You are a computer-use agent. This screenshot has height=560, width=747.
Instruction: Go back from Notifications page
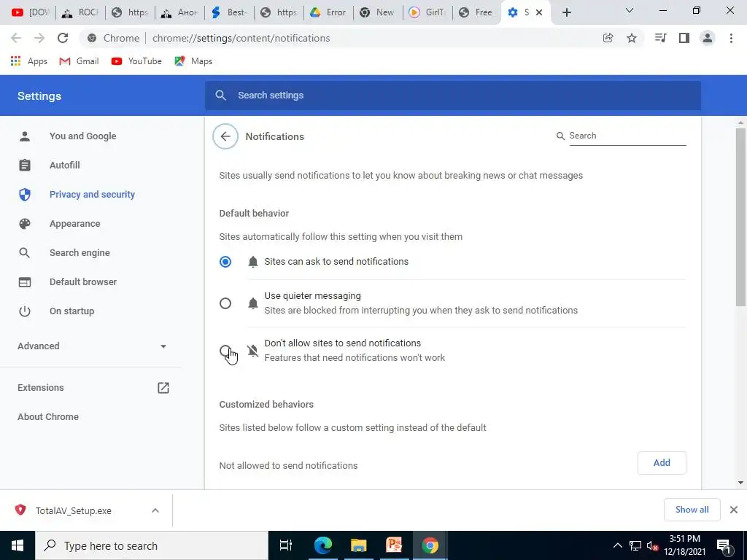[225, 136]
